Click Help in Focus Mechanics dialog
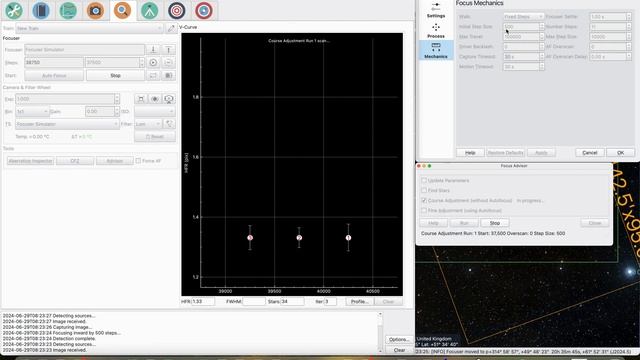Screen dimensions: 640x360 [x=470, y=153]
